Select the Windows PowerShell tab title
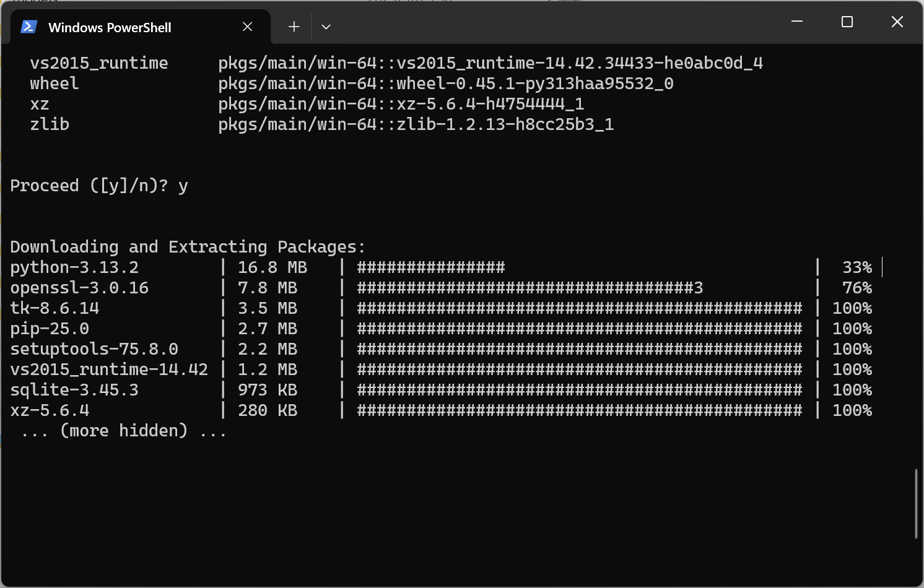The height and width of the screenshot is (588, 924). 110,27
